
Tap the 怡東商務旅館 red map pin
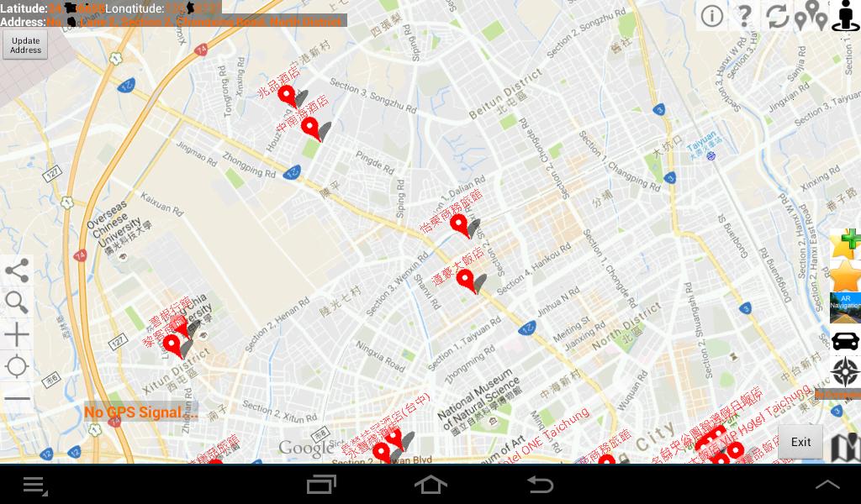[460, 225]
